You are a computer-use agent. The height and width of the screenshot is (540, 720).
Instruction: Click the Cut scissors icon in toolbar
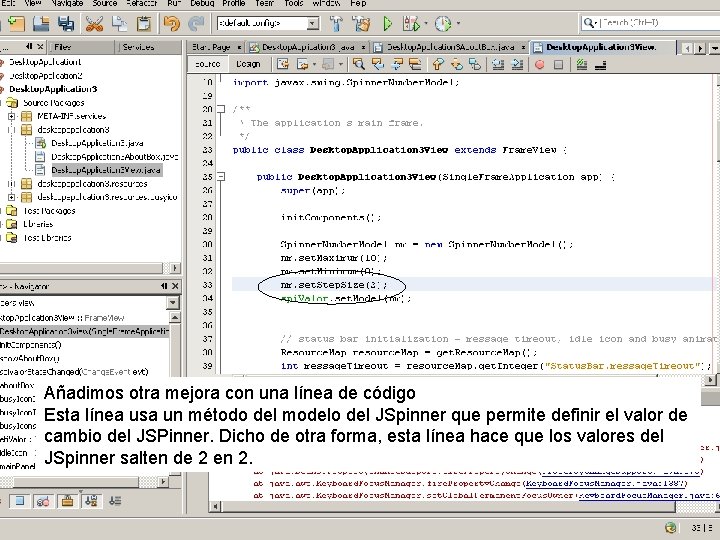(x=94, y=23)
